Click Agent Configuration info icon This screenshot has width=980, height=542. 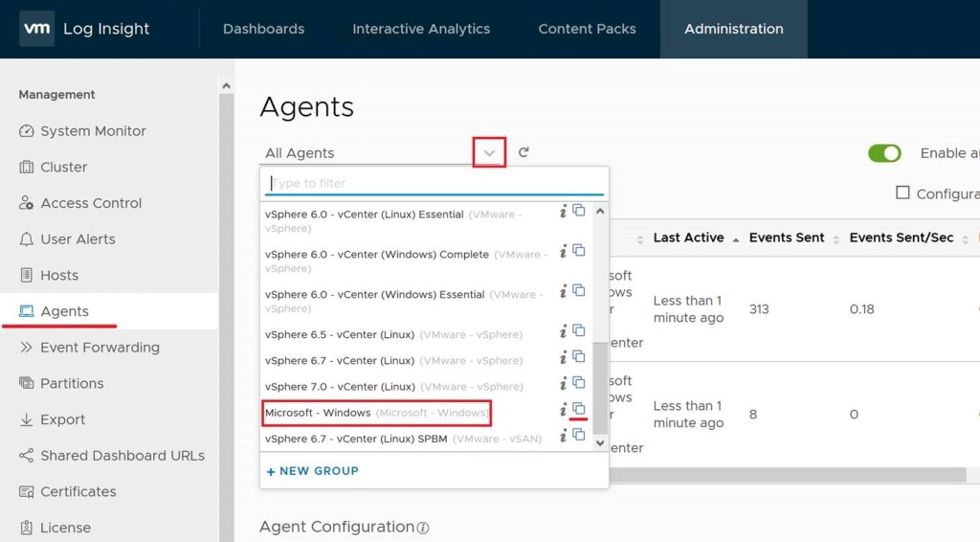tap(423, 528)
